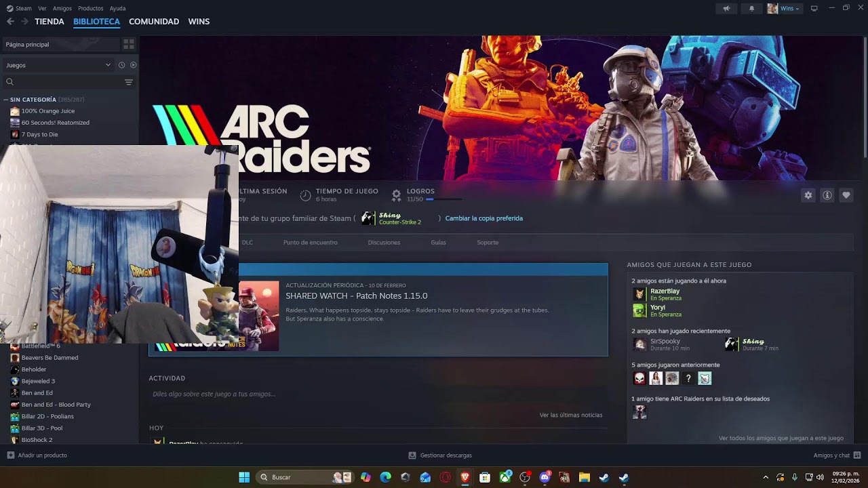Open the Ayuda menu

(118, 8)
